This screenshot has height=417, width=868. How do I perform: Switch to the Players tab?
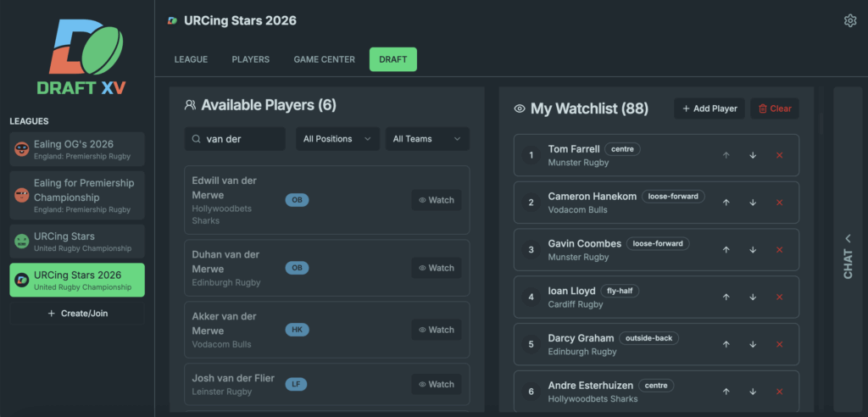coord(250,59)
